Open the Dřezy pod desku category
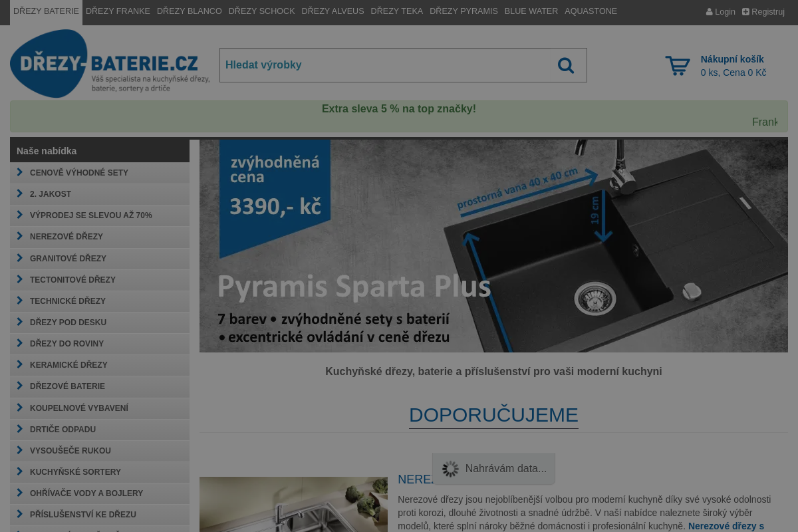Viewport: 798px width, 532px height. (x=100, y=322)
